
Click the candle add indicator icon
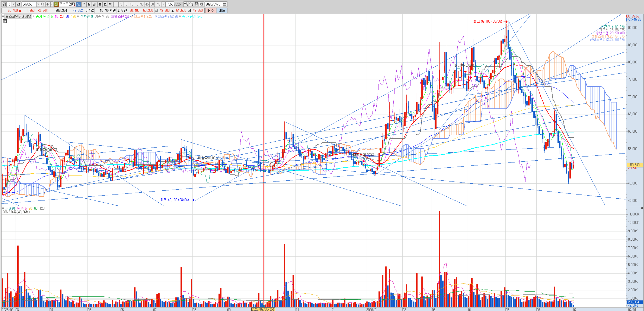[186, 4]
